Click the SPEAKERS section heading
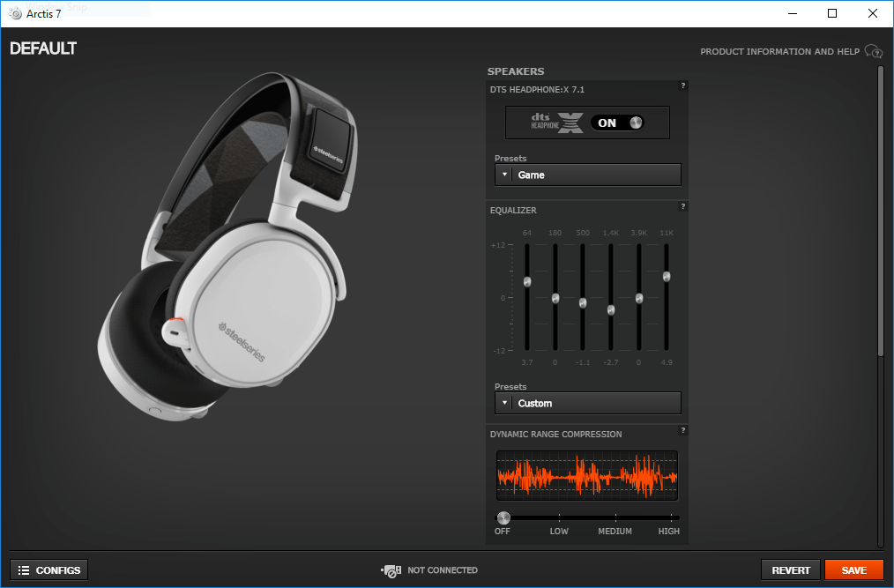The height and width of the screenshot is (588, 894). coord(516,71)
